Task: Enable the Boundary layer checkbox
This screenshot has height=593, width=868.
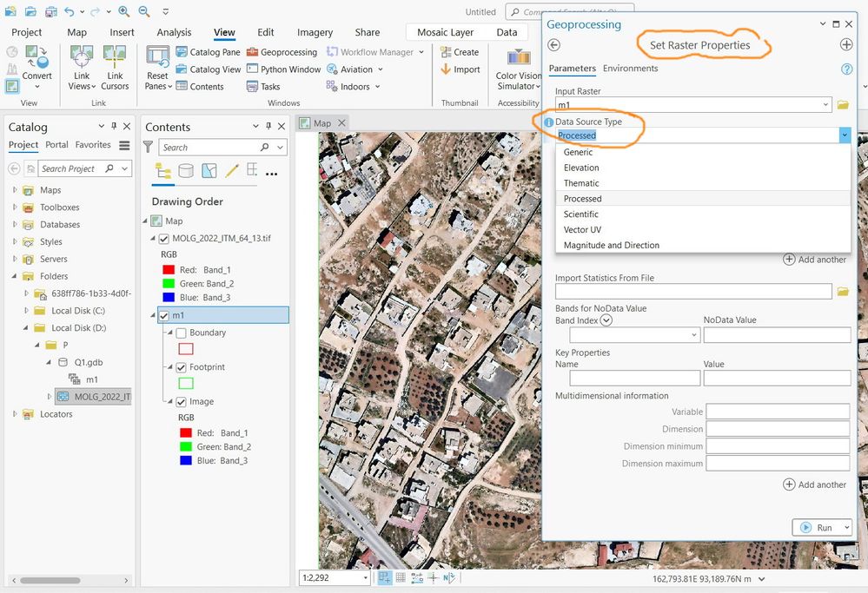Action: (x=181, y=333)
